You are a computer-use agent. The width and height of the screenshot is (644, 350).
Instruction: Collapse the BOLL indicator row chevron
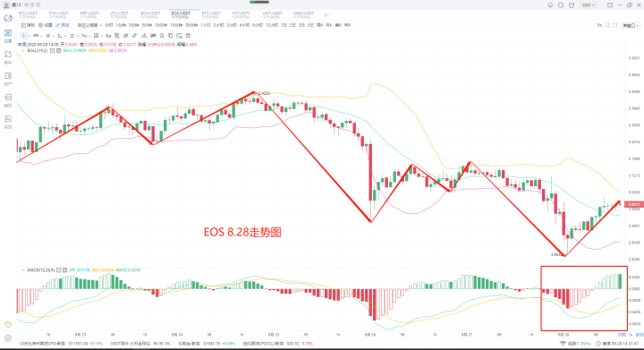point(22,50)
